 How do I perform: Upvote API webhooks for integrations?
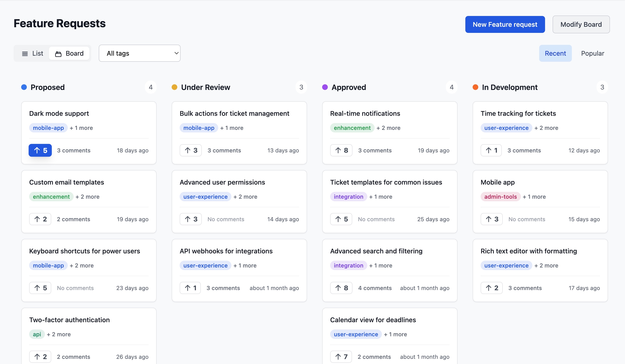pyautogui.click(x=190, y=288)
